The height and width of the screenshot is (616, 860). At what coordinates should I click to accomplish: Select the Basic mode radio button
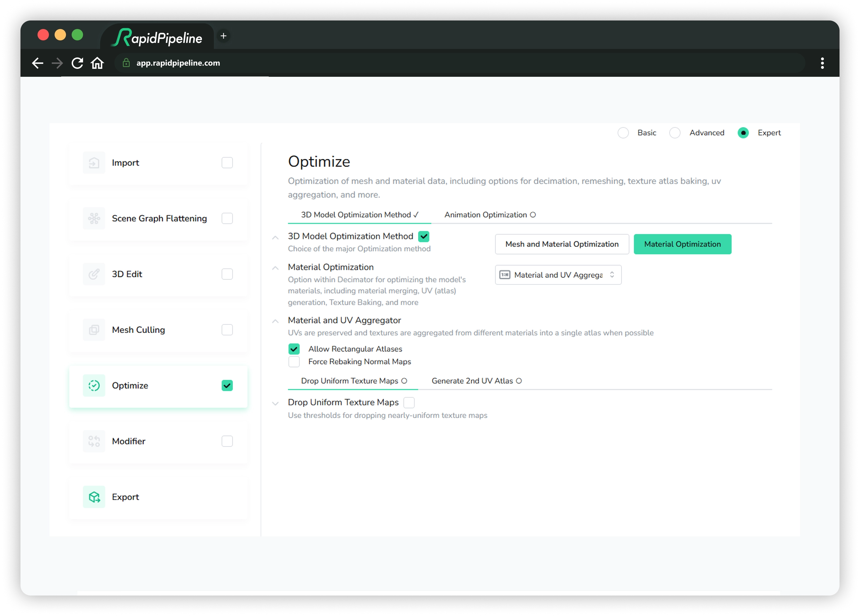[x=623, y=133]
